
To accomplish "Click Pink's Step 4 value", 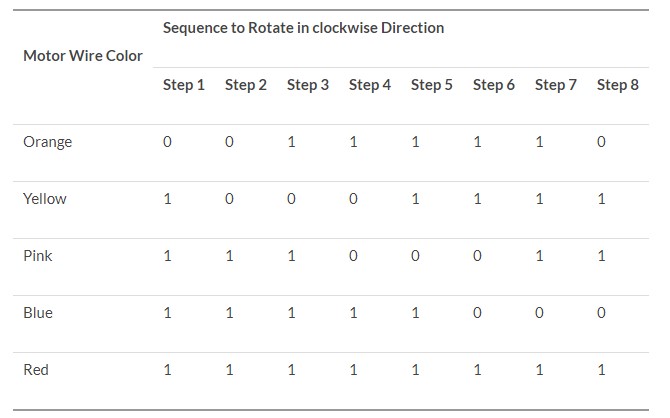I will 353,256.
